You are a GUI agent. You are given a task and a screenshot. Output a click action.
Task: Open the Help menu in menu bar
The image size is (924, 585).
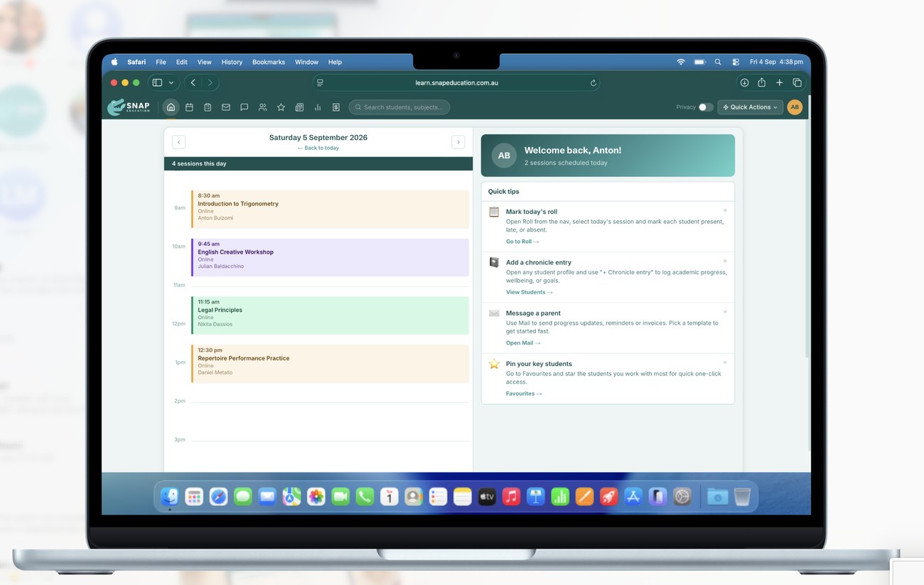[x=335, y=62]
